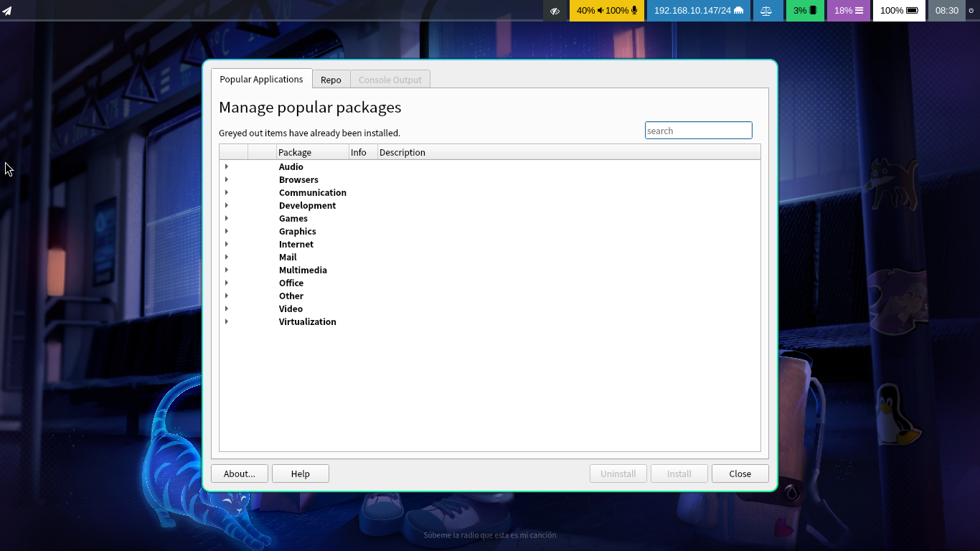Expand the Audio category arrow

click(x=227, y=166)
